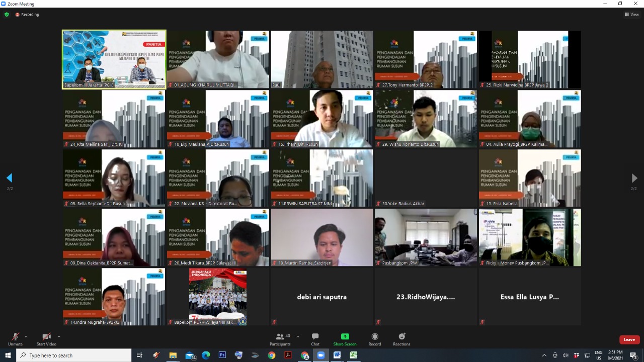Select Essa Ella Lusya tile
This screenshot has width=644, height=362.
pyautogui.click(x=530, y=297)
